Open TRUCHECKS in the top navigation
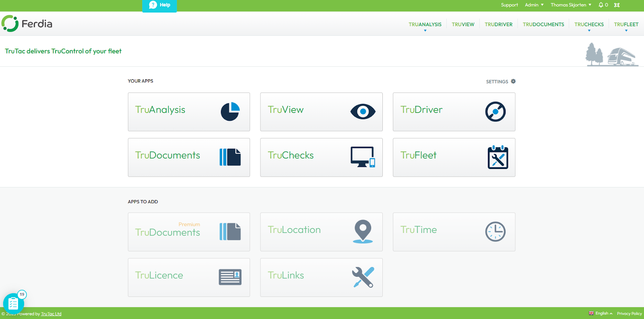 (589, 25)
